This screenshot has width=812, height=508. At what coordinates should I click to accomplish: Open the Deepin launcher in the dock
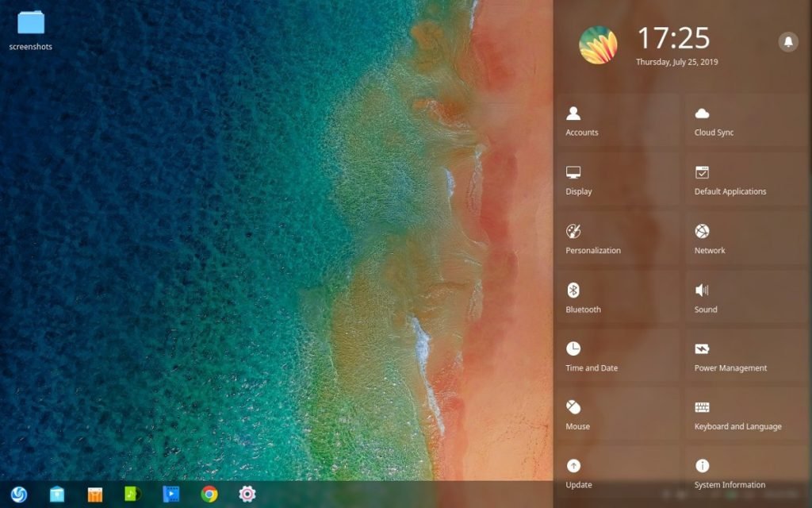coord(19,494)
